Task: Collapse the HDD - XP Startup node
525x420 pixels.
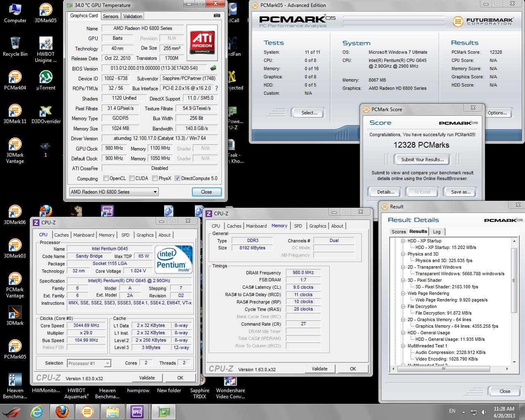Action: (403, 241)
